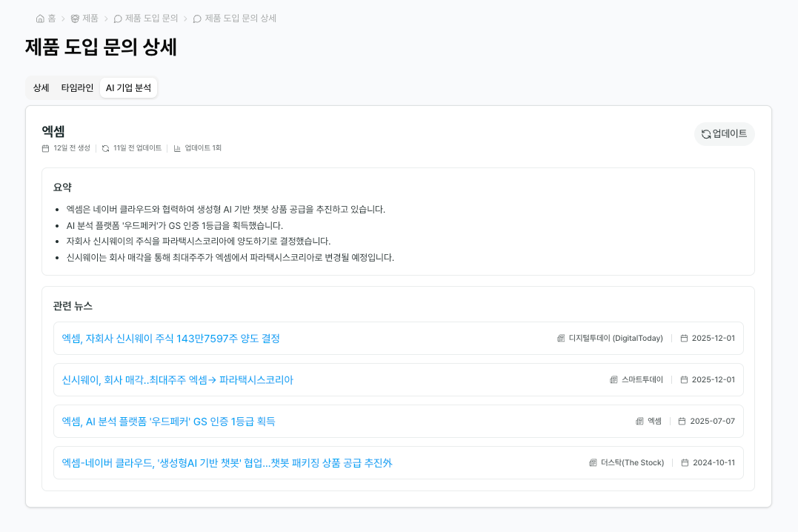Open the 네이버 클라우드 생성형AI 챗봇 article
The width and height of the screenshot is (798, 532).
pos(226,462)
